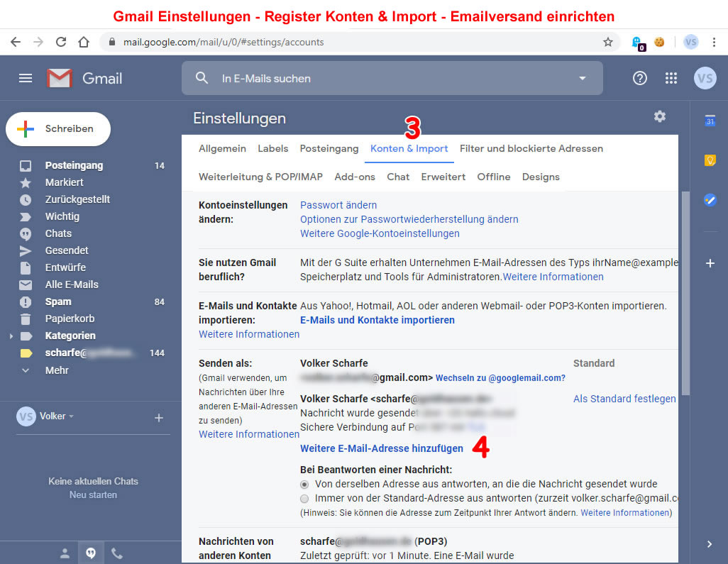
Task: Click the Passwort ändern link
Action: 338,205
